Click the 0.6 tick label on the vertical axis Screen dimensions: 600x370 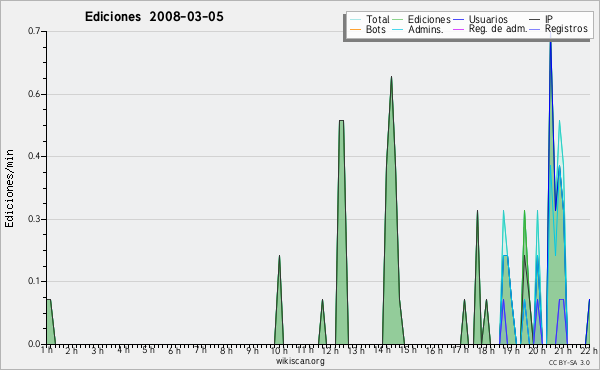(x=34, y=94)
